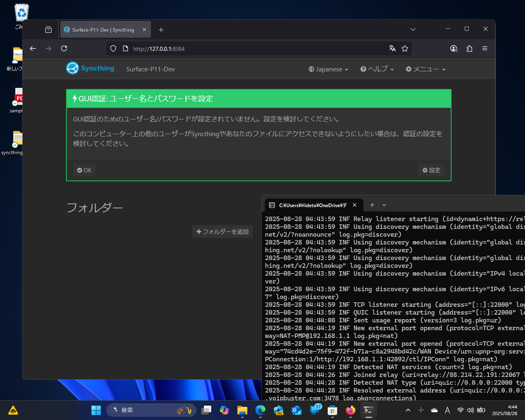The image size is (525, 420).
Task: Open OneDrive cloud icon in system tray
Action: 434,410
